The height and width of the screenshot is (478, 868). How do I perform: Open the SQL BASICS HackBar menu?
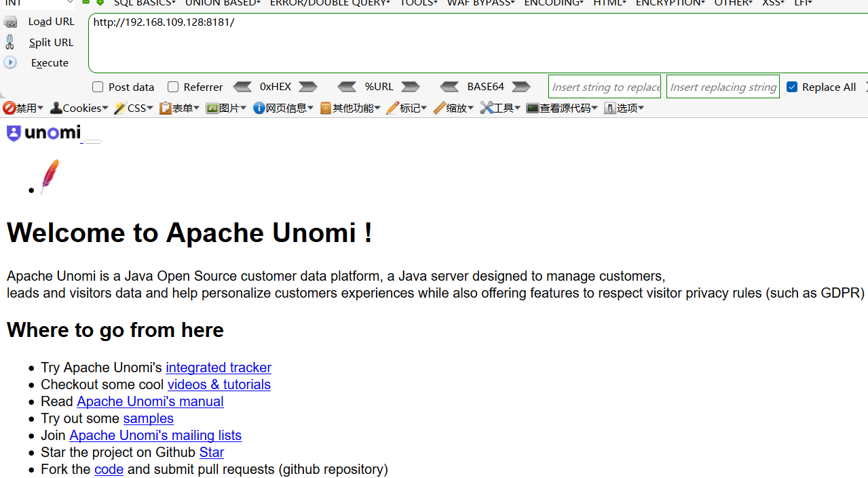(x=145, y=3)
